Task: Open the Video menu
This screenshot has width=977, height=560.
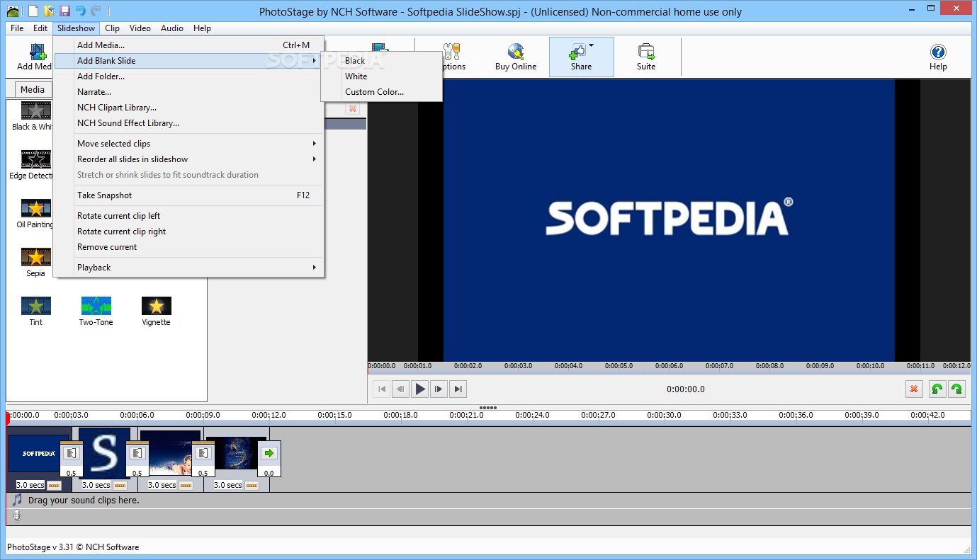Action: coord(140,28)
